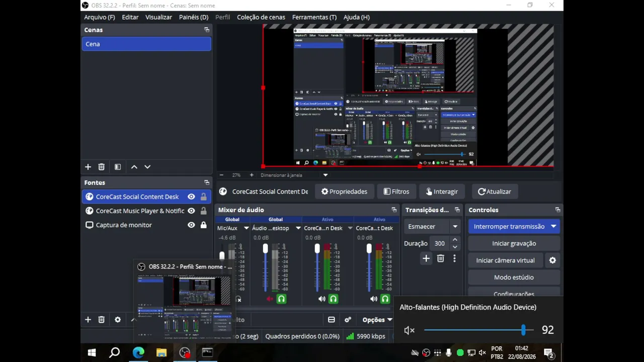Viewport: 644px width, 362px height.
Task: Lock the CoreCast Social Content Desk source
Action: (x=204, y=197)
